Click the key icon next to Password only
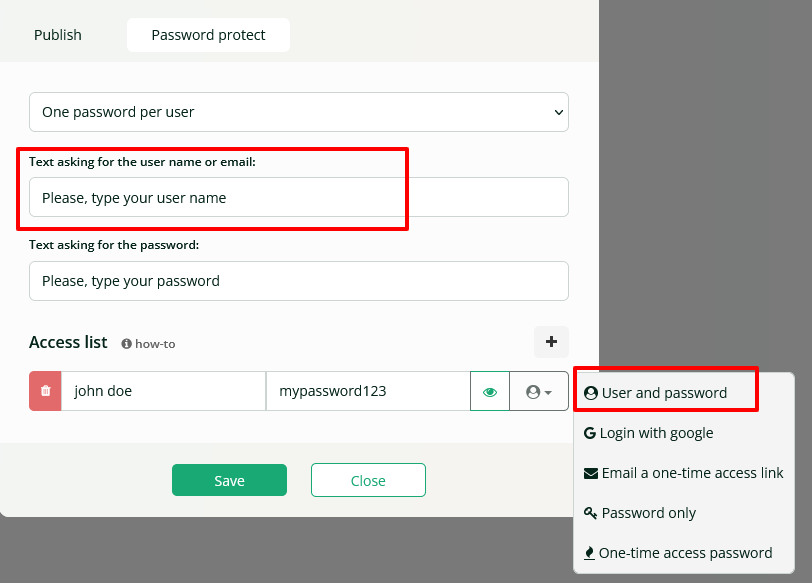812x583 pixels. click(x=591, y=512)
